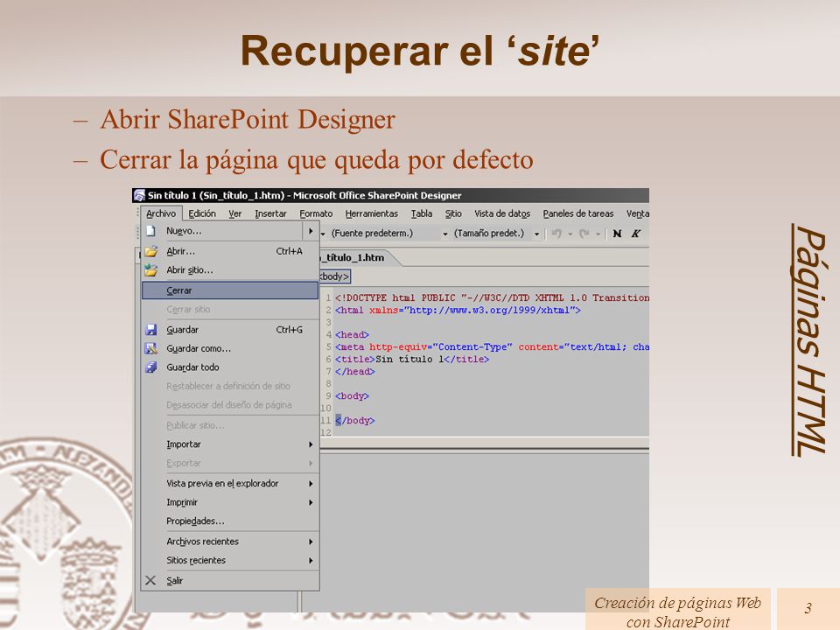Click the DOCTYPE line in code
Viewport: 840px width, 630px height.
492,297
